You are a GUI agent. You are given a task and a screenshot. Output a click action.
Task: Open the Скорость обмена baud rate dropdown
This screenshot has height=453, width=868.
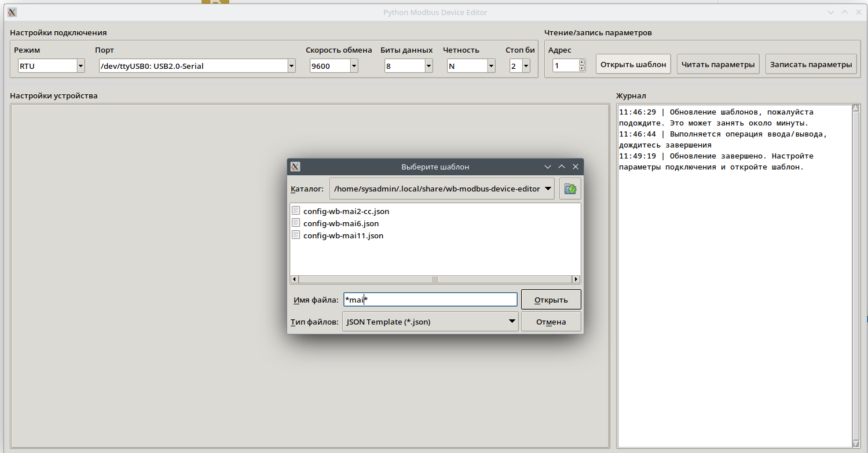point(353,66)
